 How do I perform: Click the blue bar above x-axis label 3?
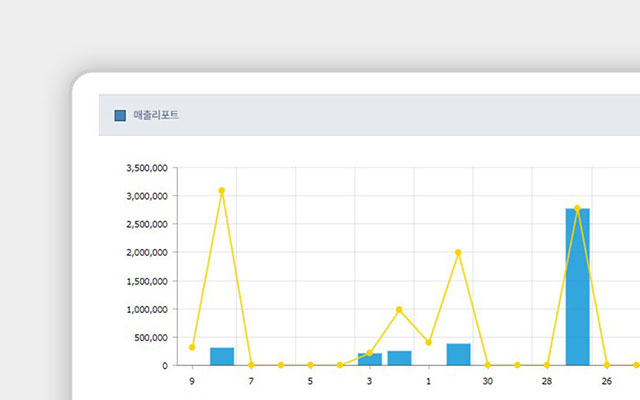click(x=369, y=359)
